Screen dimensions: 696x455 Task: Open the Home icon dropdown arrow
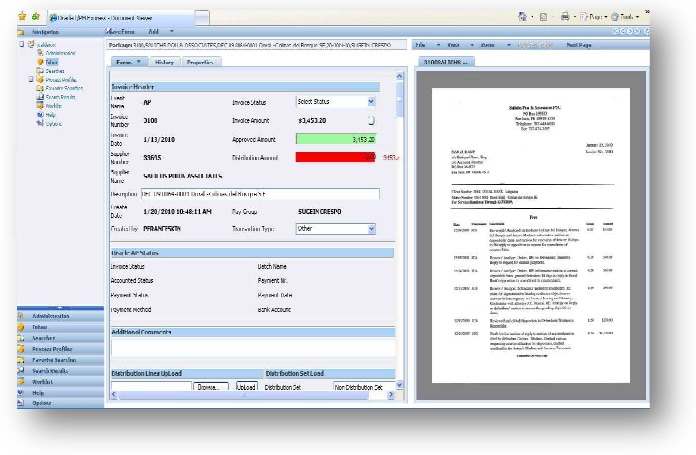(x=532, y=17)
